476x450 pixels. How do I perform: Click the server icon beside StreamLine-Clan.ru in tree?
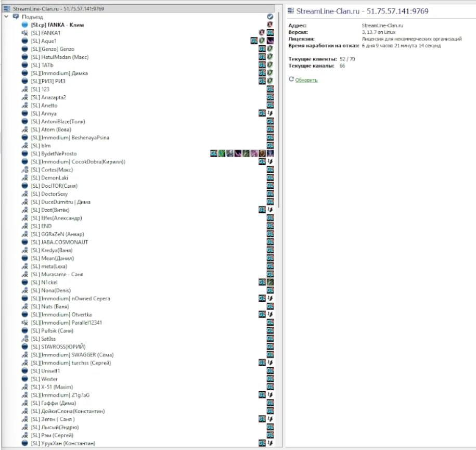(x=7, y=9)
